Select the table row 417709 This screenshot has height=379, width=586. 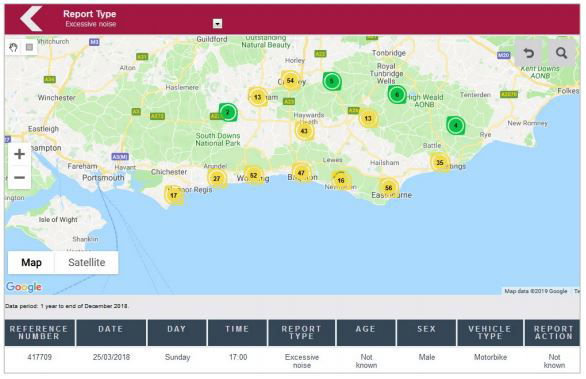[292, 361]
